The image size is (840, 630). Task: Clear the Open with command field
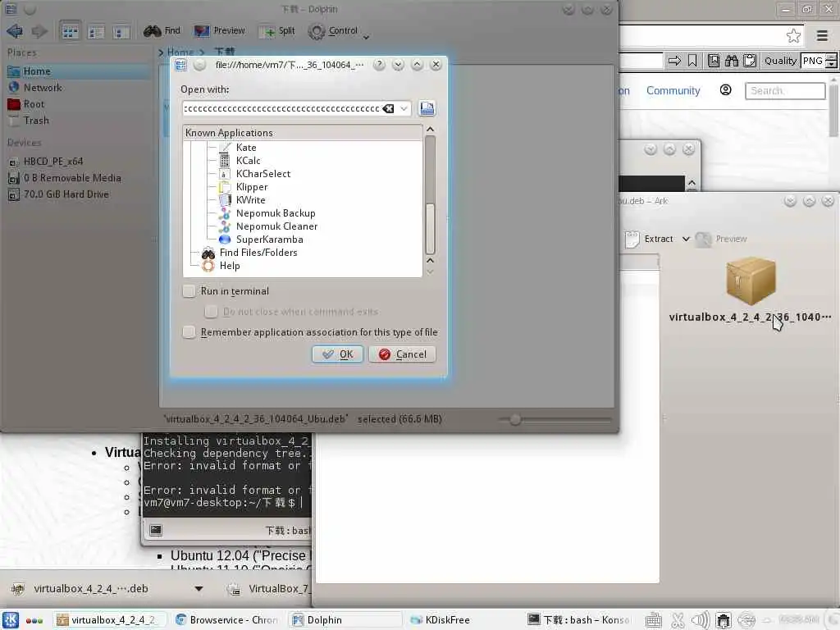point(388,109)
